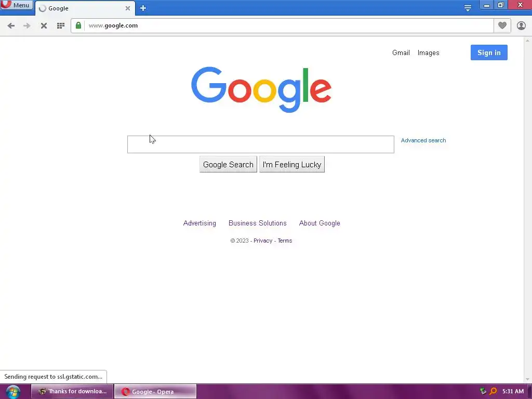Open the Terms link

point(285,241)
